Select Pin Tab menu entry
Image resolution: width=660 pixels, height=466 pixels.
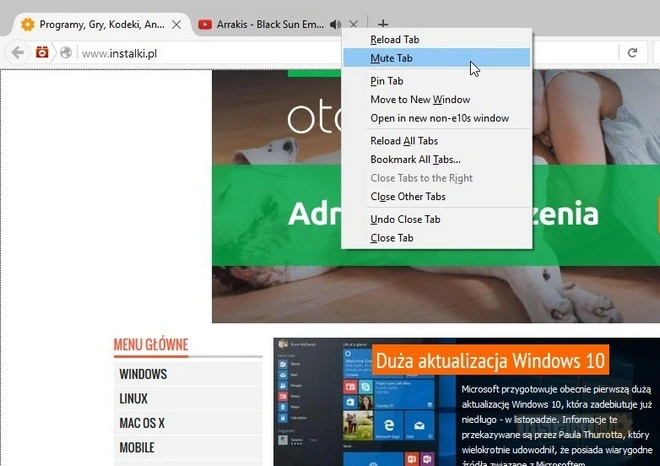point(386,81)
